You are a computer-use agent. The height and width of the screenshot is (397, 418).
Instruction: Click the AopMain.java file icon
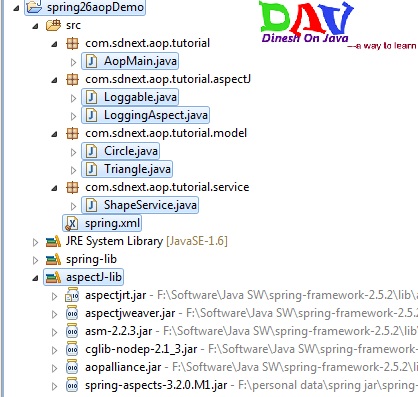91,61
